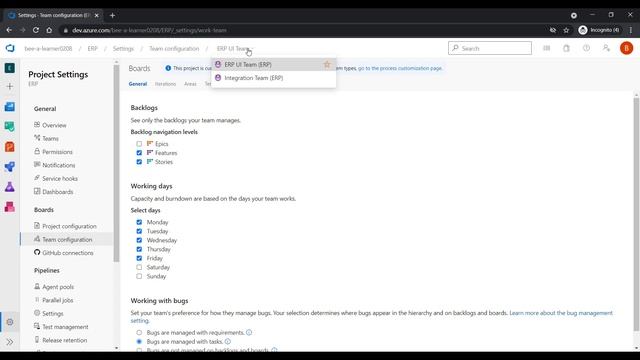Enable Epics backlog level
Image resolution: width=640 pixels, height=360 pixels.
pos(139,144)
